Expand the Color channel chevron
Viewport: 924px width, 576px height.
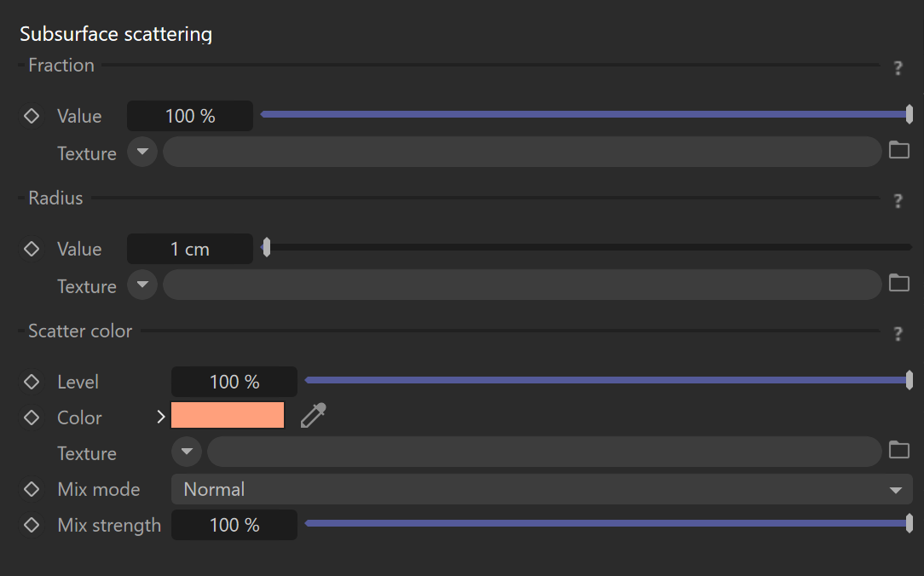pyautogui.click(x=161, y=418)
